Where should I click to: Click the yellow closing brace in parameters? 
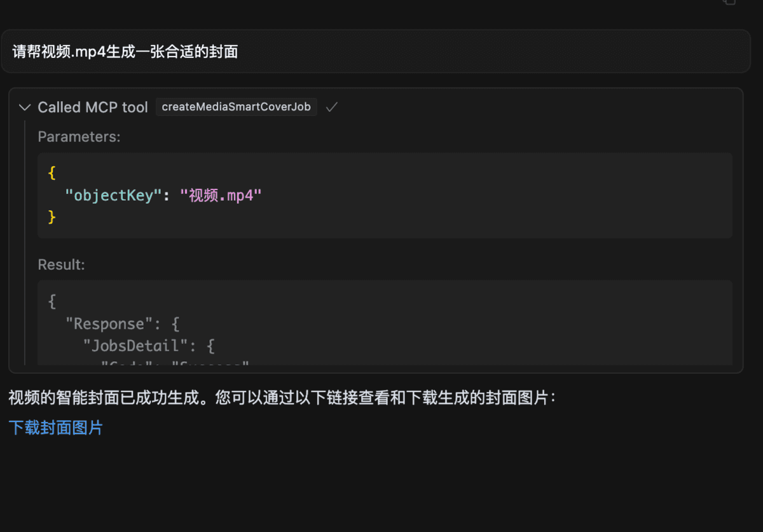pos(52,217)
